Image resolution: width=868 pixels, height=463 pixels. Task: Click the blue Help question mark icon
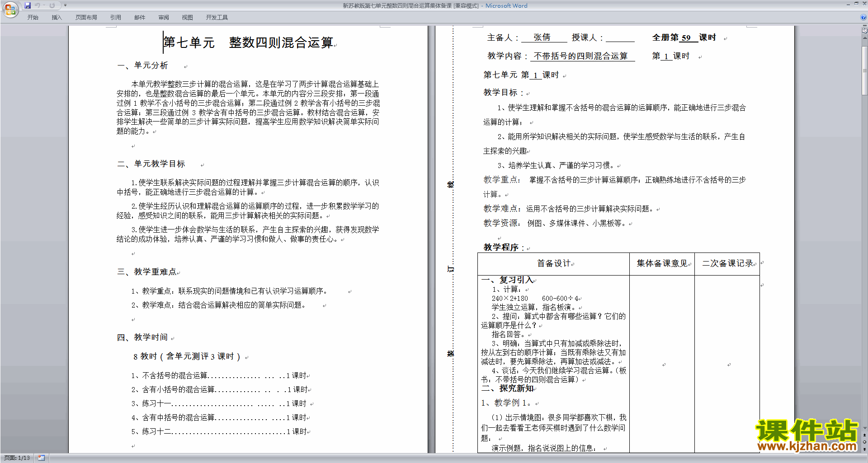point(863,17)
